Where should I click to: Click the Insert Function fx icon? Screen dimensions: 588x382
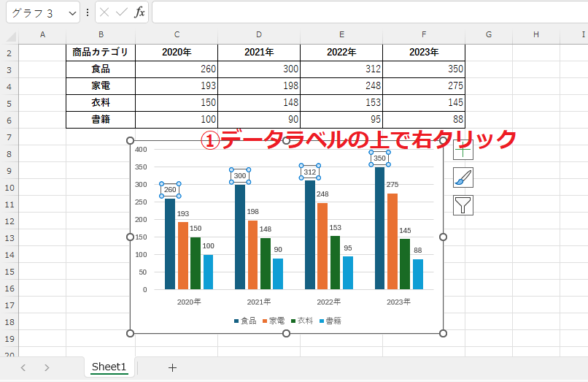click(139, 12)
